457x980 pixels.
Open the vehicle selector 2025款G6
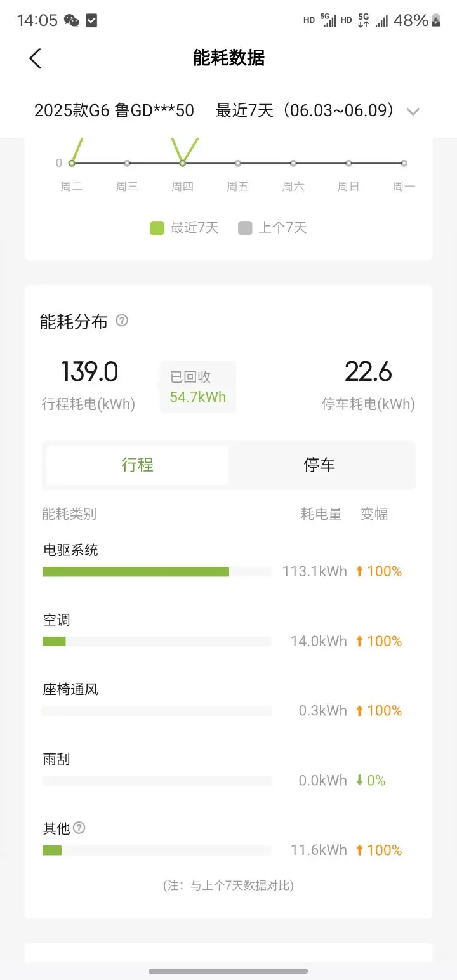click(114, 110)
